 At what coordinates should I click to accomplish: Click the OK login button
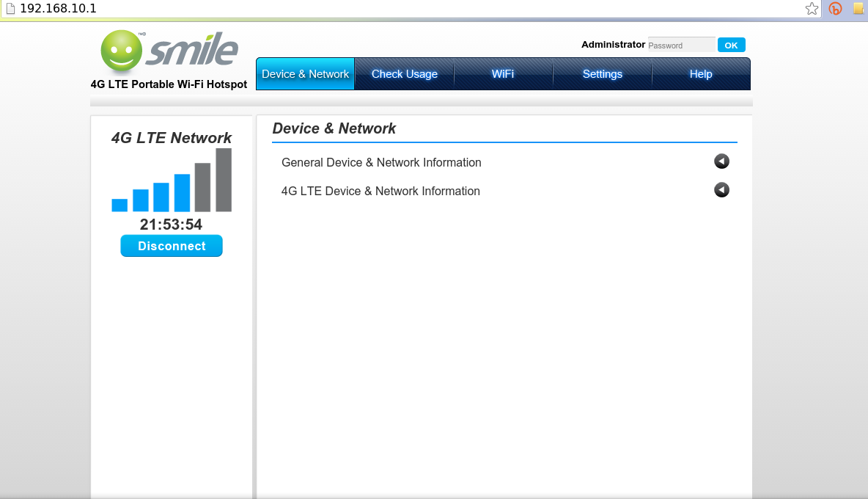tap(731, 45)
